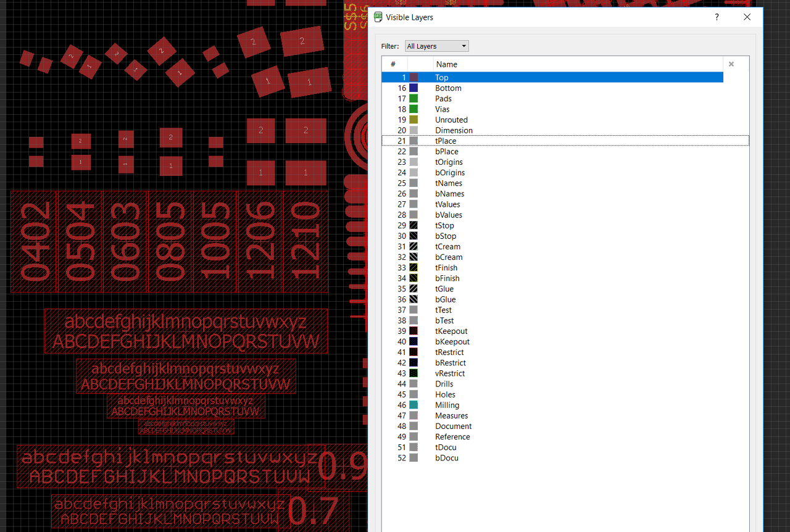Select the Drills layer name
790x532 pixels.
pyautogui.click(x=444, y=384)
